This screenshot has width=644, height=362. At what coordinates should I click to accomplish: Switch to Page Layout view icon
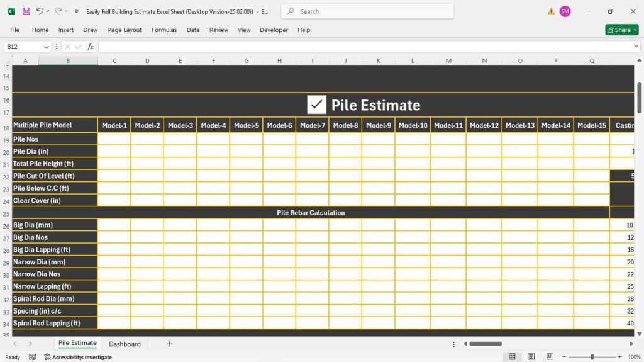pos(531,357)
